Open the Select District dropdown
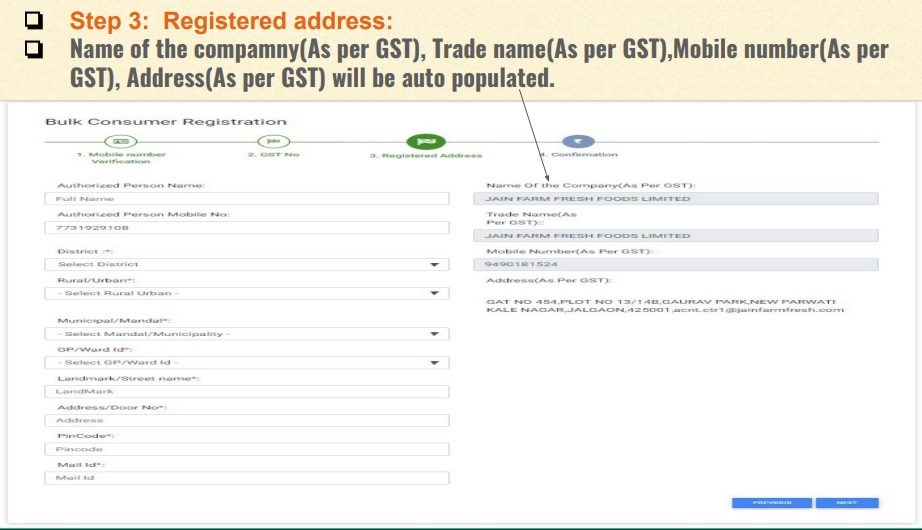This screenshot has width=922, height=530. (x=247, y=264)
